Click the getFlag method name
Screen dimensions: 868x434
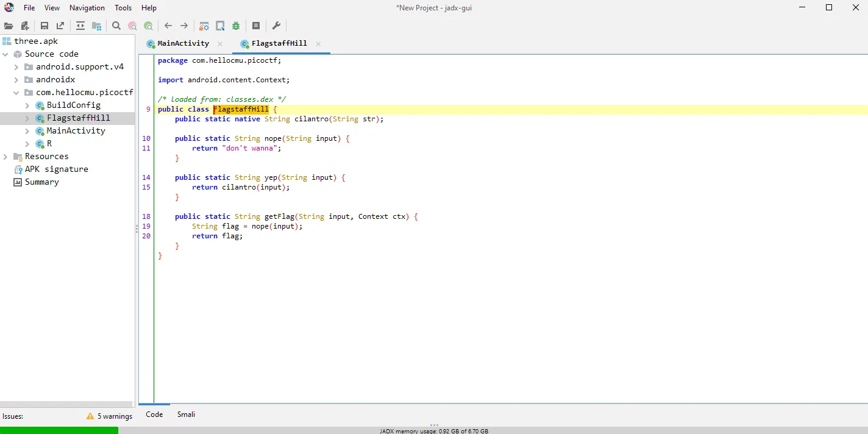pos(279,216)
